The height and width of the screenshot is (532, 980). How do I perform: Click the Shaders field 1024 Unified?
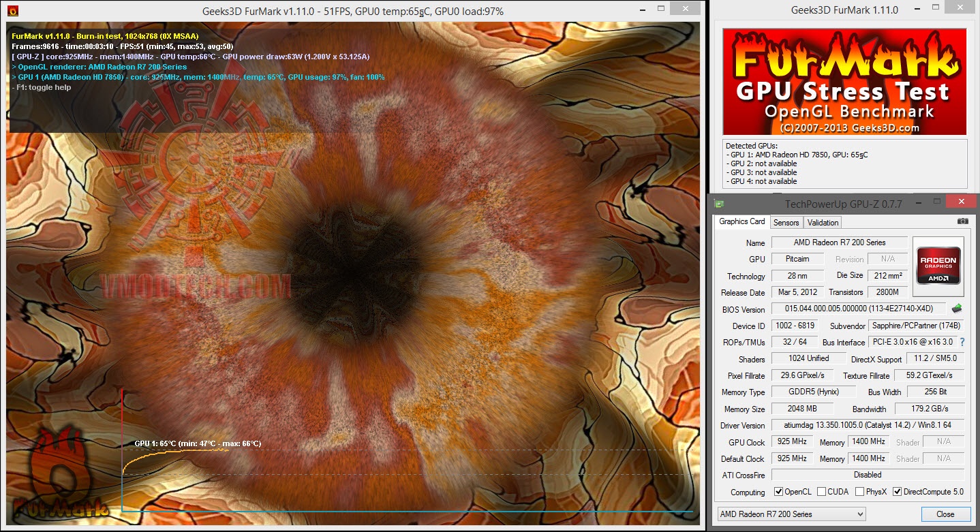click(809, 358)
